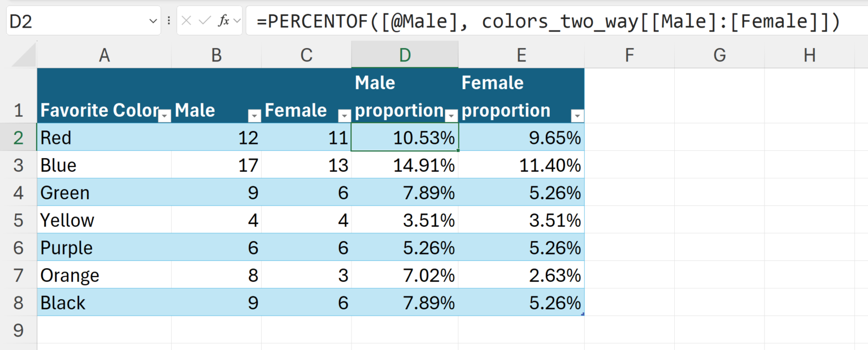Click the Cancel X icon in formula bar
The image size is (868, 350).
pos(187,21)
